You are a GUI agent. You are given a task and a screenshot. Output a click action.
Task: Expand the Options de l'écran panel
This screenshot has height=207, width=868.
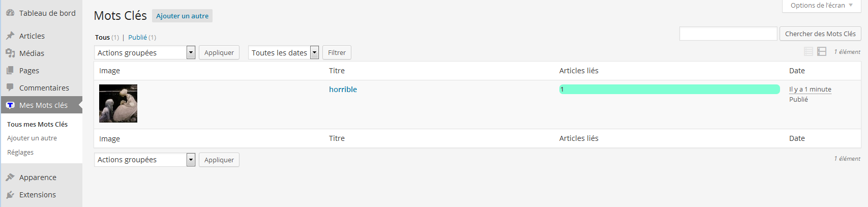pyautogui.click(x=822, y=6)
